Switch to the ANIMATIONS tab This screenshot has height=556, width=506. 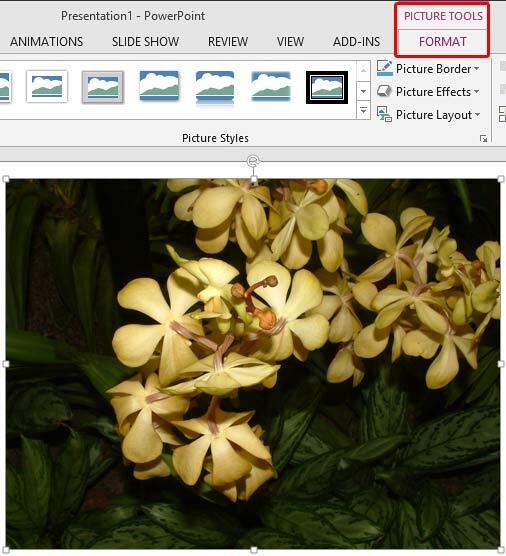pyautogui.click(x=46, y=41)
